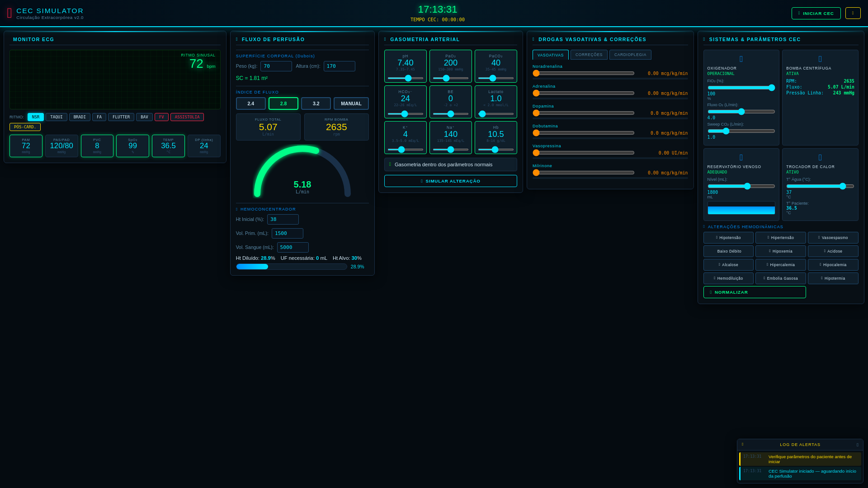Trigger the Hipertensão alteration

[781, 238]
